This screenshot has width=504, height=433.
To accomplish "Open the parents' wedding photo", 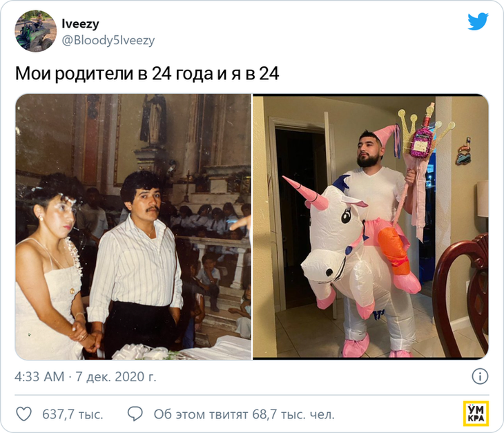I will [x=133, y=227].
